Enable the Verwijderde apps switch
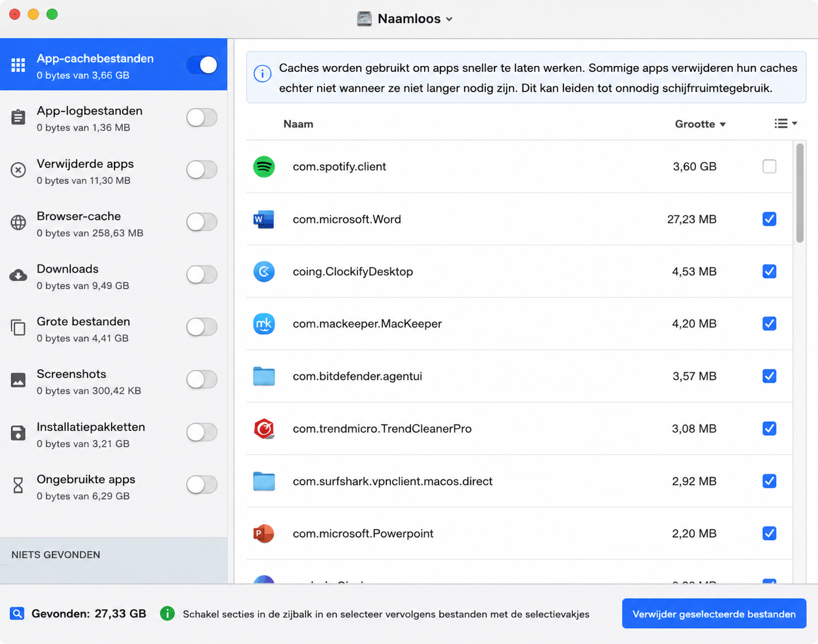Screen dimensions: 818x644 tap(202, 170)
